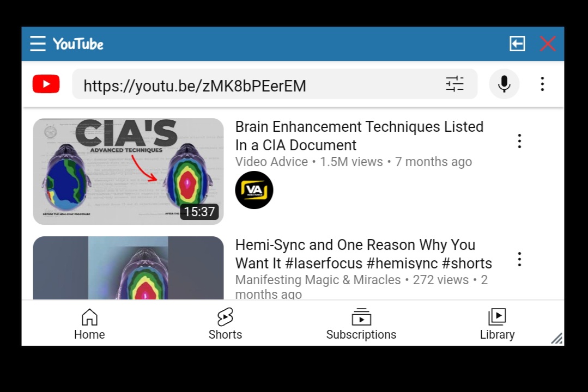Click the YouTube title in the blue bar
This screenshot has height=392, width=588.
point(78,44)
